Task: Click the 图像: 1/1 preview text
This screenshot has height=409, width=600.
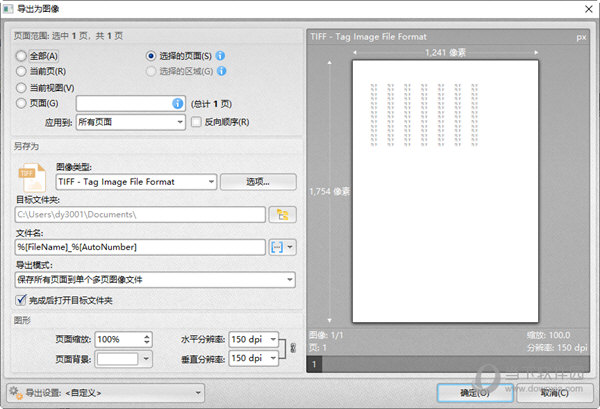Action: tap(326, 335)
